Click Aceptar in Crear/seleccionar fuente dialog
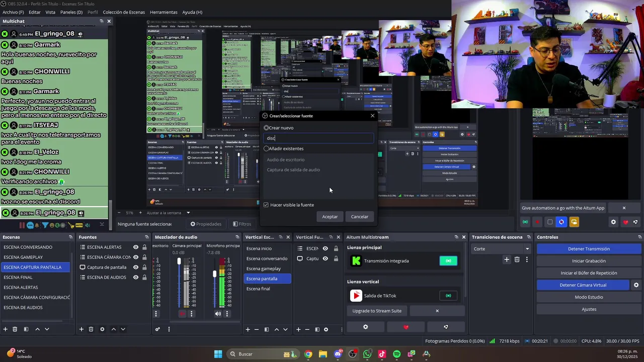Viewport: 644px width, 362px height. click(x=330, y=217)
